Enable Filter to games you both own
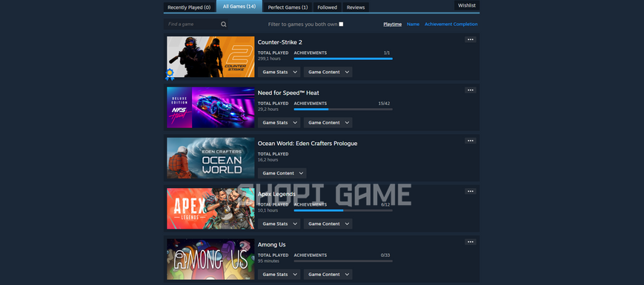The width and height of the screenshot is (644, 285). 341,24
